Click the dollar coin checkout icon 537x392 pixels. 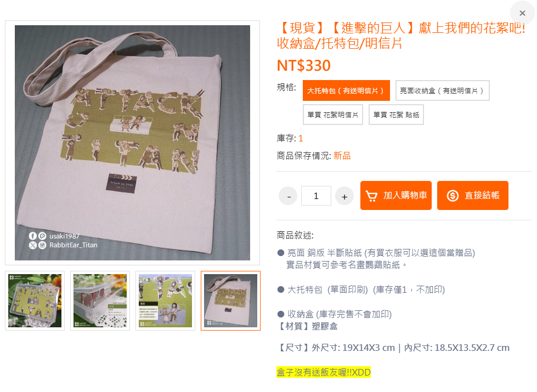(x=453, y=196)
